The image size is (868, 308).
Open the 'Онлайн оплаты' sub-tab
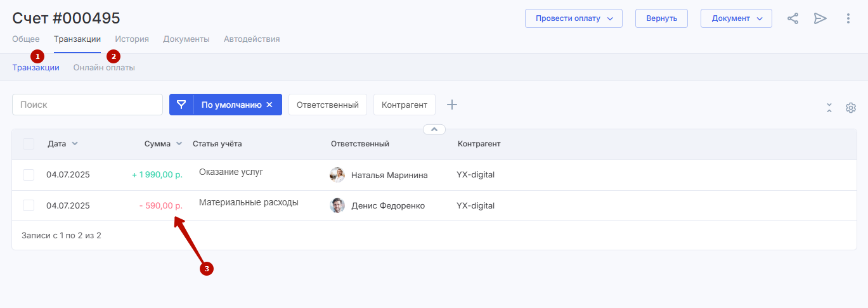(x=104, y=68)
